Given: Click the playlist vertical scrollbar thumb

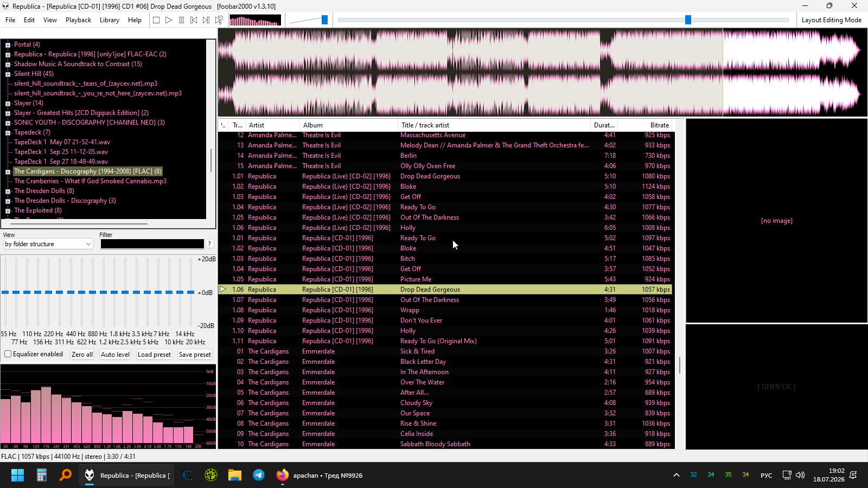Looking at the screenshot, I should (x=679, y=365).
